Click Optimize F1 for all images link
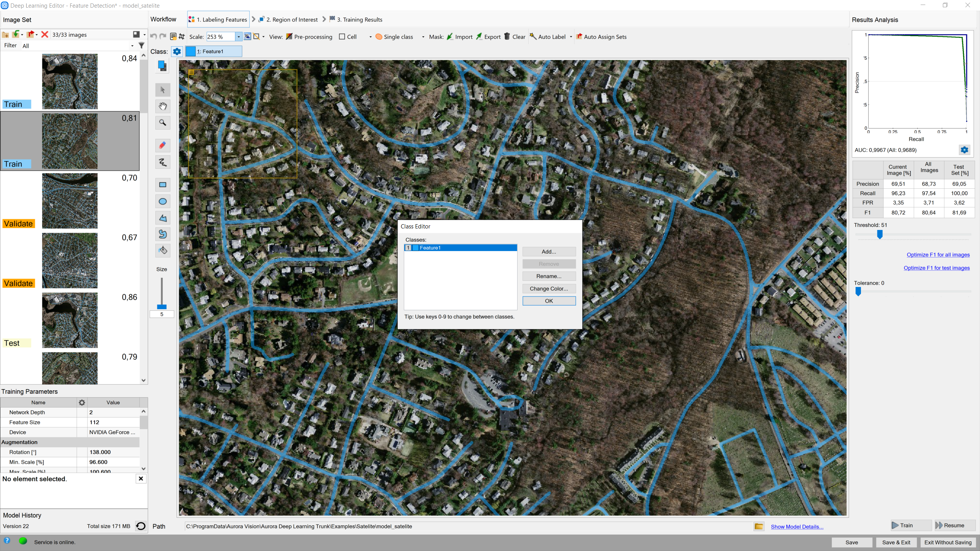The image size is (980, 551). [x=938, y=255]
